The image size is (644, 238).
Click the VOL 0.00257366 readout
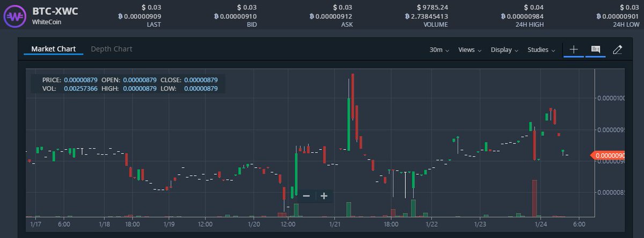(70, 88)
